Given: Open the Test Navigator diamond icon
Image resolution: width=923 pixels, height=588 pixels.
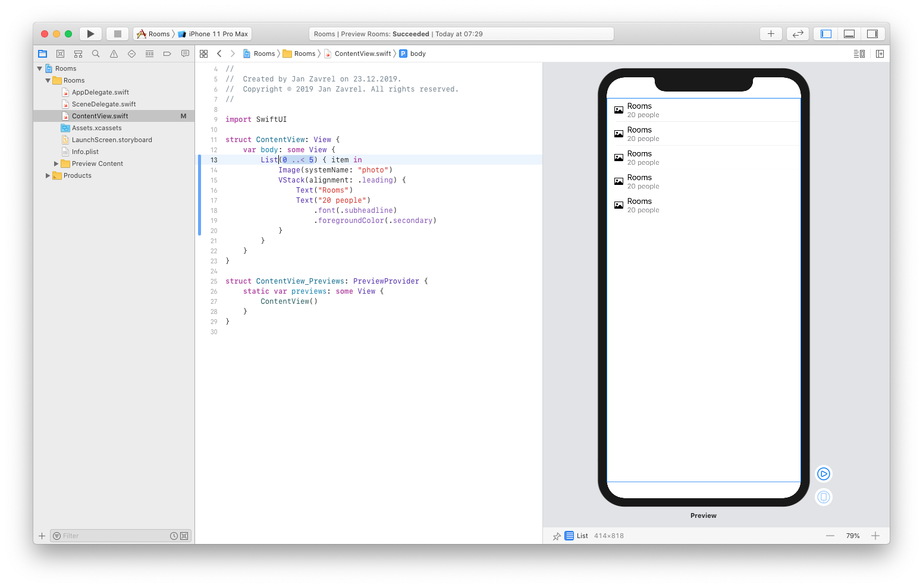Looking at the screenshot, I should click(131, 54).
